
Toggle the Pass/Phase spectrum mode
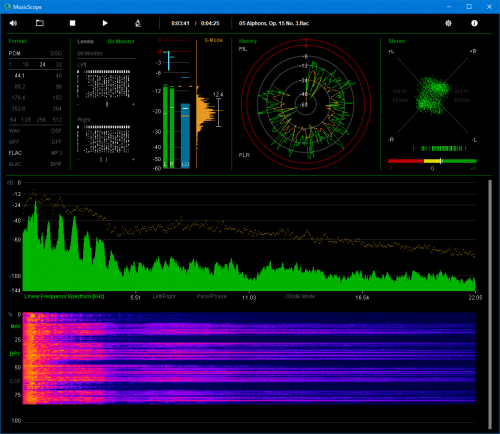tap(212, 296)
